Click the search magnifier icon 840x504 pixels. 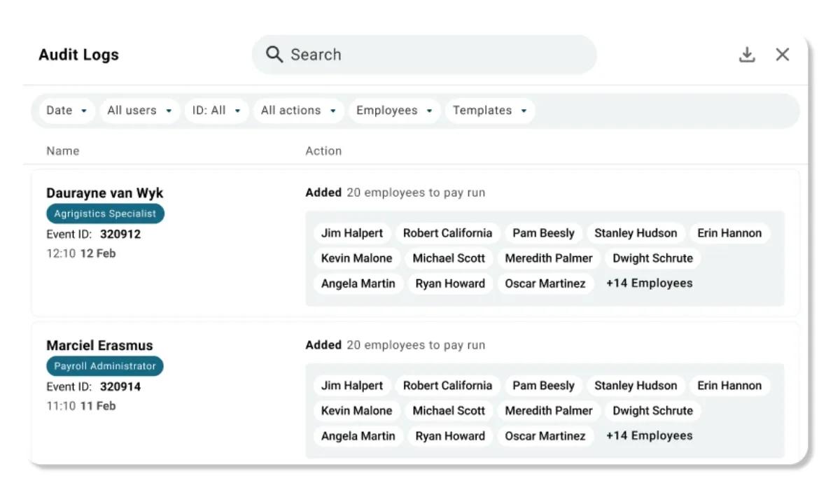click(x=274, y=54)
